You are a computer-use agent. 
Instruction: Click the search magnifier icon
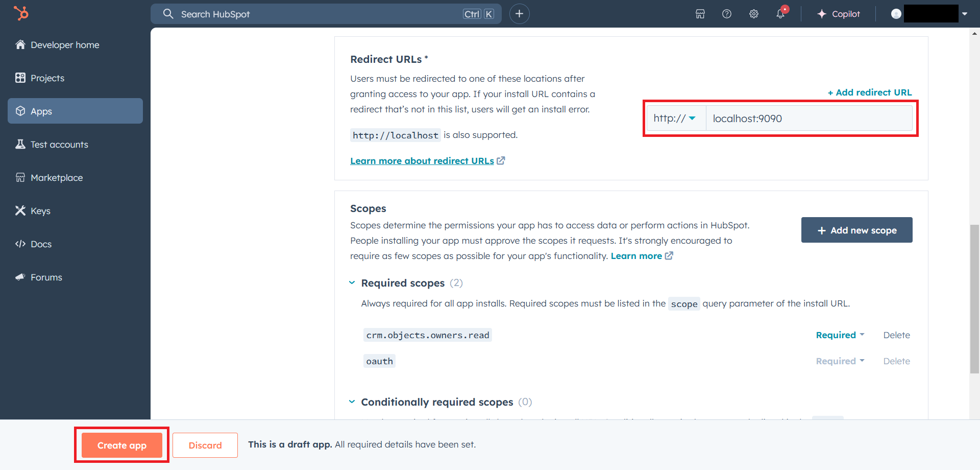pos(168,14)
